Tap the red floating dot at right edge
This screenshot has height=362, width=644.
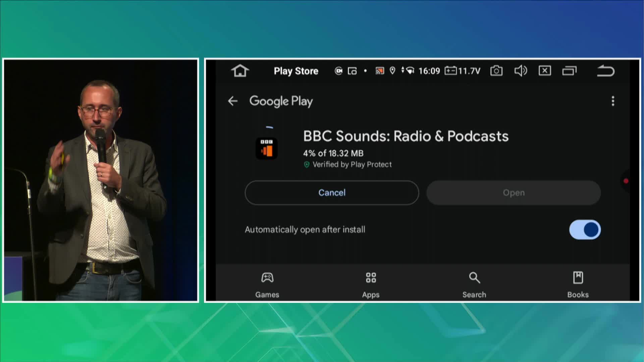coord(626,181)
